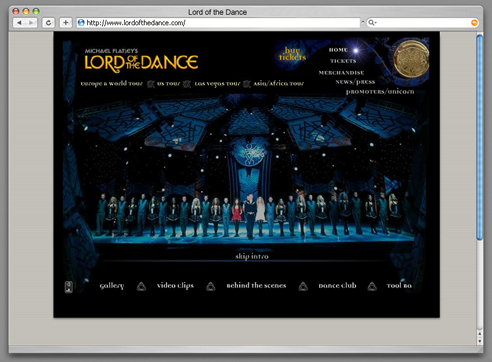
Task: Open the TICKETS menu item
Action: point(343,61)
